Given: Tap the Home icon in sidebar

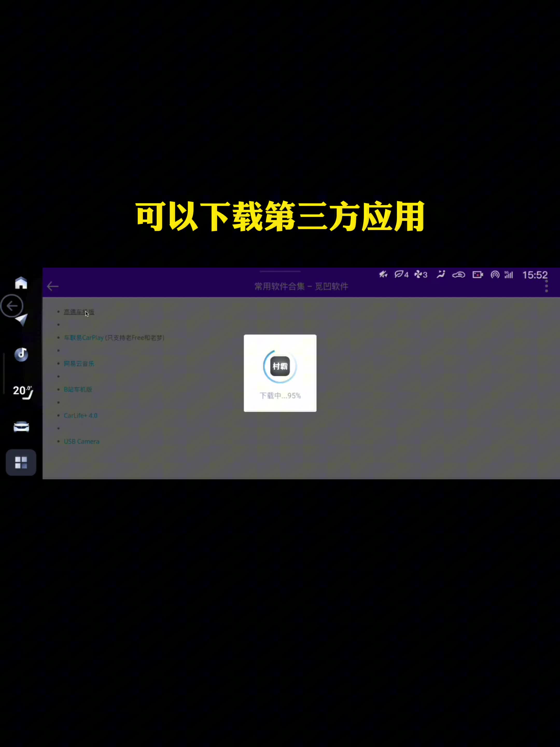Looking at the screenshot, I should [x=21, y=283].
